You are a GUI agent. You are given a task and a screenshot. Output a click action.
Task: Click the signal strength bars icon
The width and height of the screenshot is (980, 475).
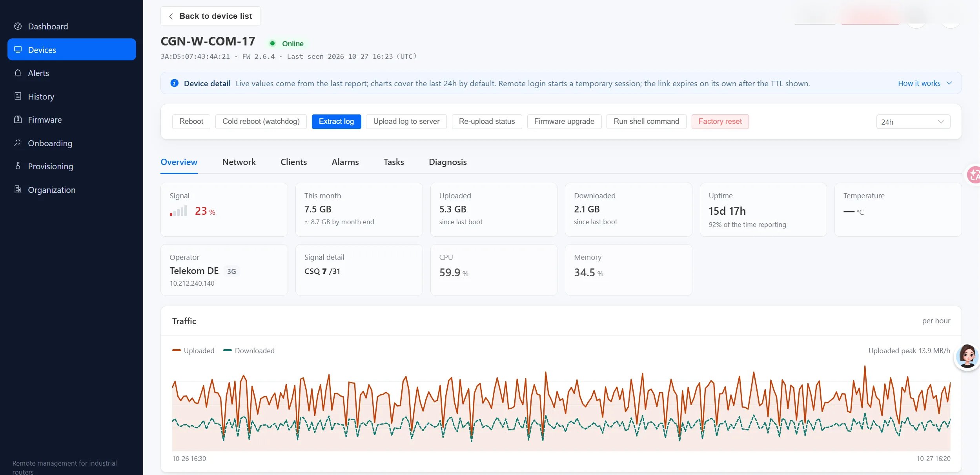[x=179, y=211]
